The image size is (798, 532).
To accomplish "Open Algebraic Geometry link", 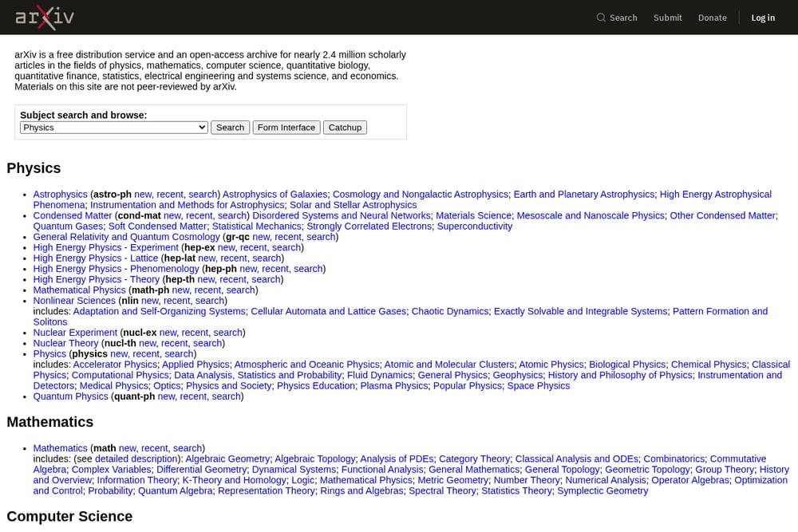I will pyautogui.click(x=227, y=459).
